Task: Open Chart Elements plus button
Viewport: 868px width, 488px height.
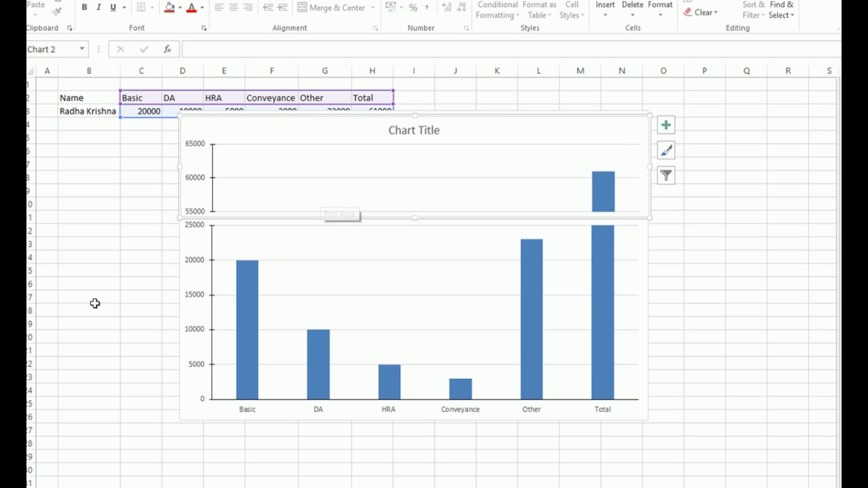Action: pos(666,125)
